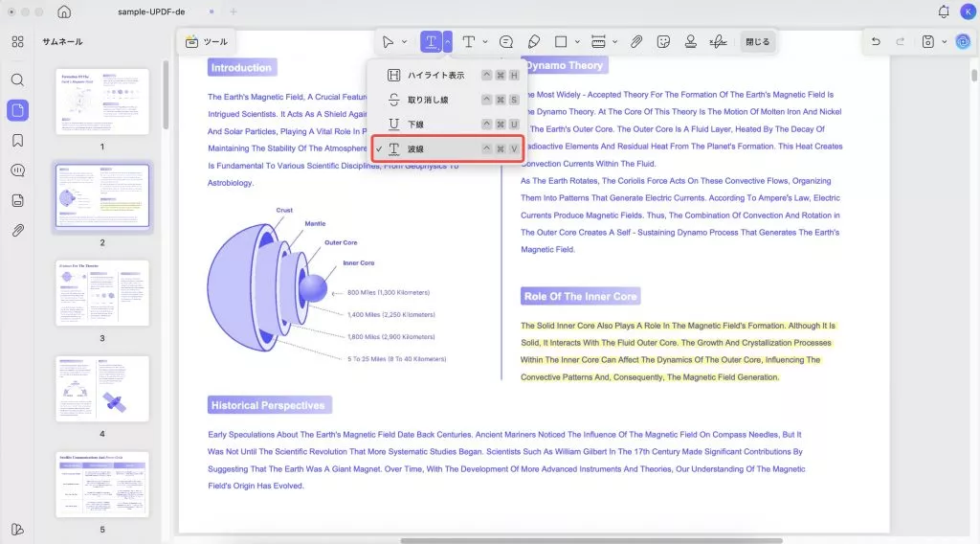Open the sticker tool
980x544 pixels.
[663, 42]
